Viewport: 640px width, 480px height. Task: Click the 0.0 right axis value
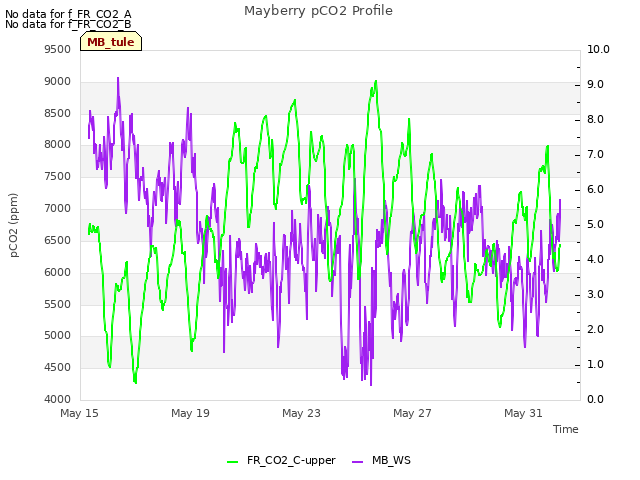[x=595, y=399]
